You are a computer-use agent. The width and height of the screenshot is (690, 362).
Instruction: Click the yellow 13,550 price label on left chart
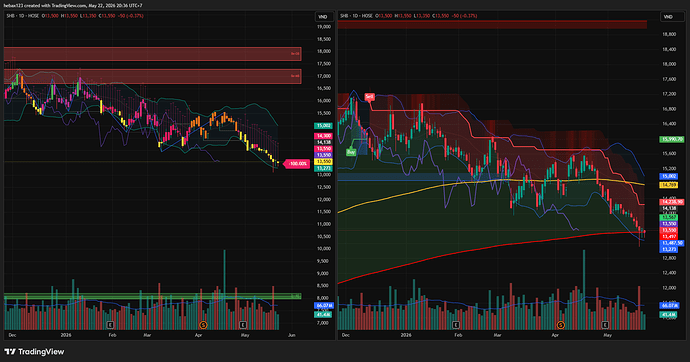323,162
